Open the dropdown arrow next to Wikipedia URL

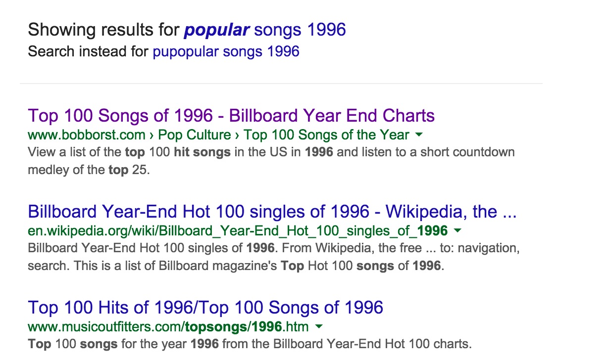457,230
